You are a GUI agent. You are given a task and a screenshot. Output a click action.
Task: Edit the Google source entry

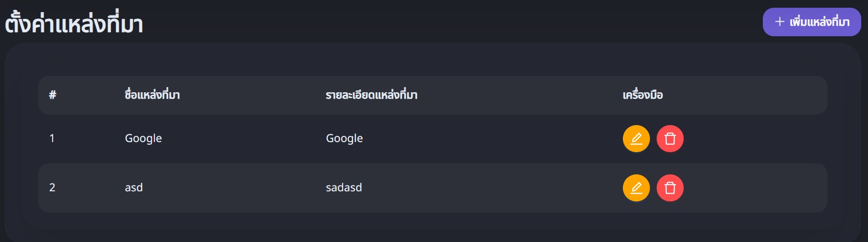(636, 139)
